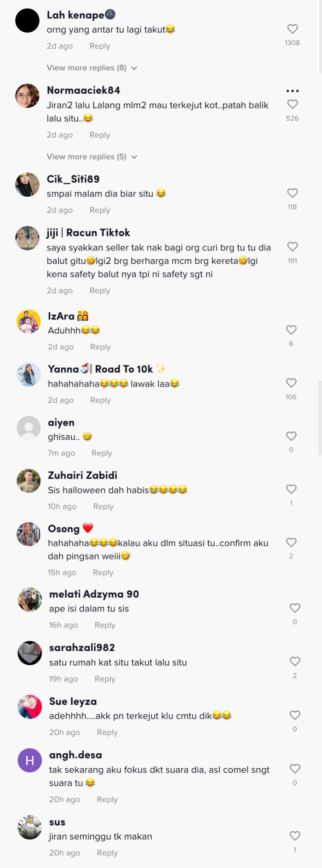Tap the like heart on sus's comment

(294, 834)
